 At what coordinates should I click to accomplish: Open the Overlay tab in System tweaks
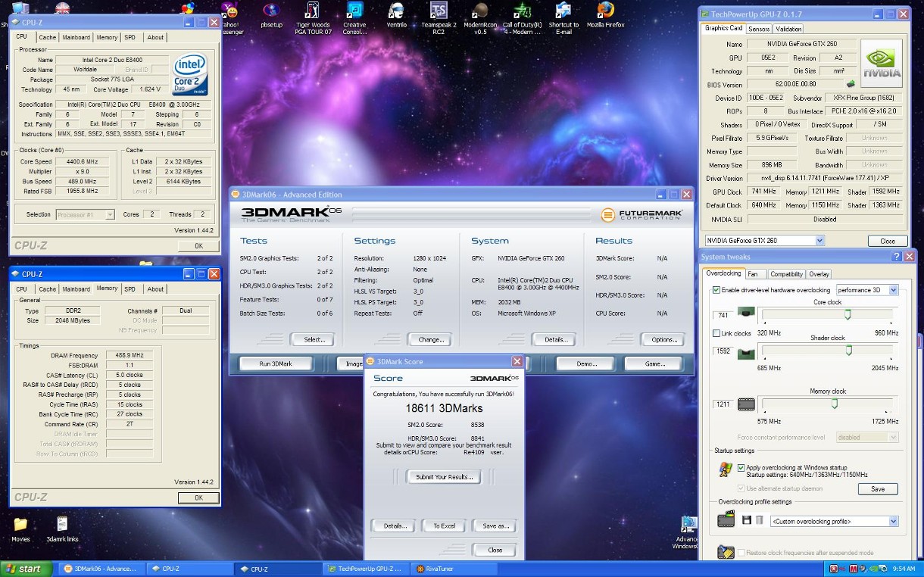coord(819,274)
